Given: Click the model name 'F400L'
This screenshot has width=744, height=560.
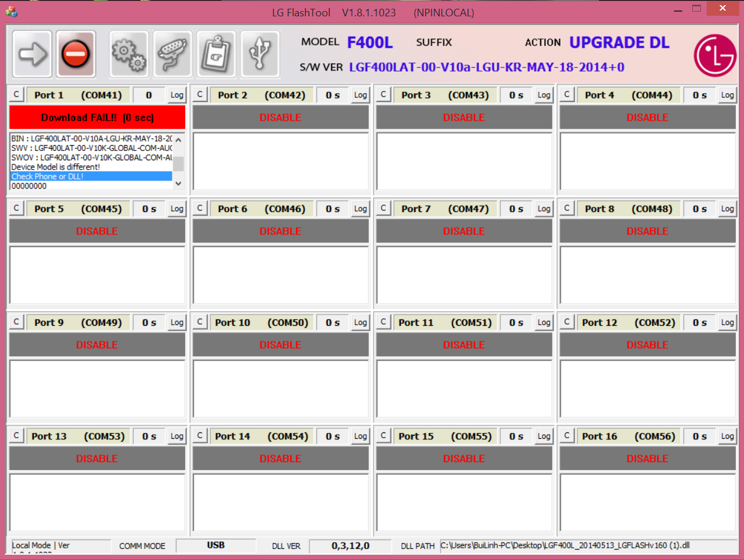Looking at the screenshot, I should tap(370, 43).
